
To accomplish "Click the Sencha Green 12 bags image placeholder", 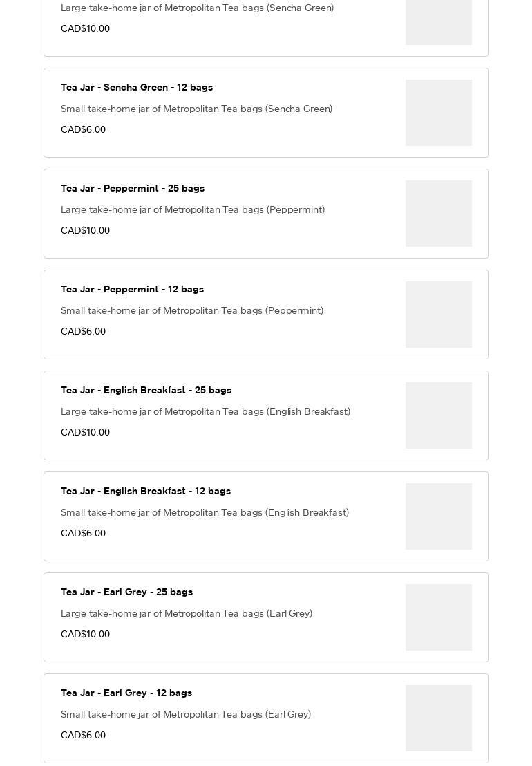I will (x=438, y=113).
